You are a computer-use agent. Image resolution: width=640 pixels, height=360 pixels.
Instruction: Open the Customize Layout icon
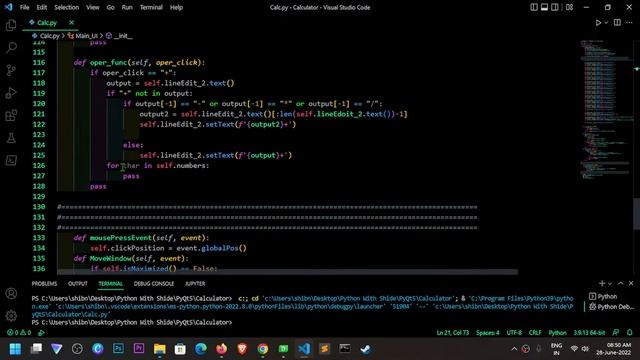569,7
